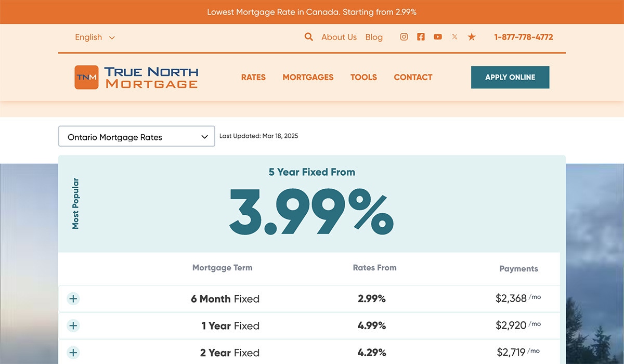
Task: Open the English language selector
Action: [95, 37]
